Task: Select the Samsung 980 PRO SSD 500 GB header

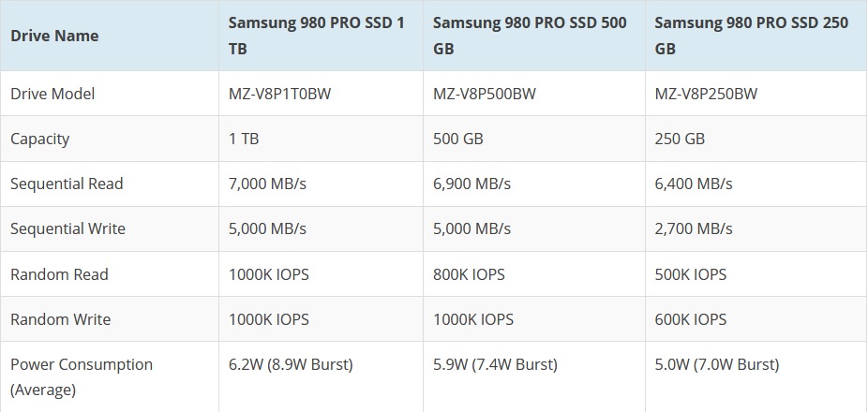Action: [531, 36]
